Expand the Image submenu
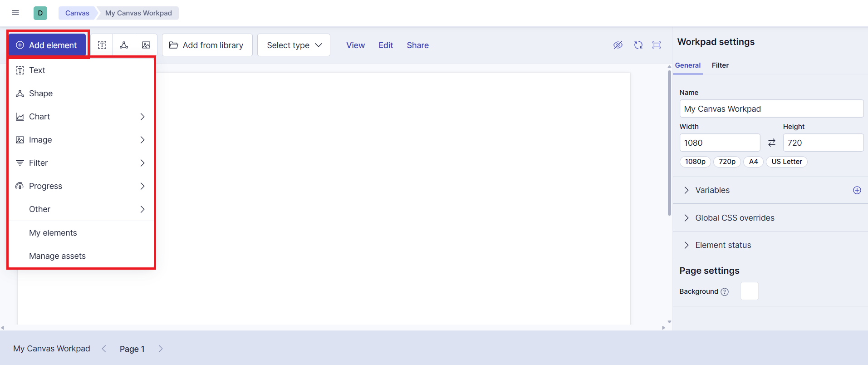The image size is (868, 365). point(82,140)
